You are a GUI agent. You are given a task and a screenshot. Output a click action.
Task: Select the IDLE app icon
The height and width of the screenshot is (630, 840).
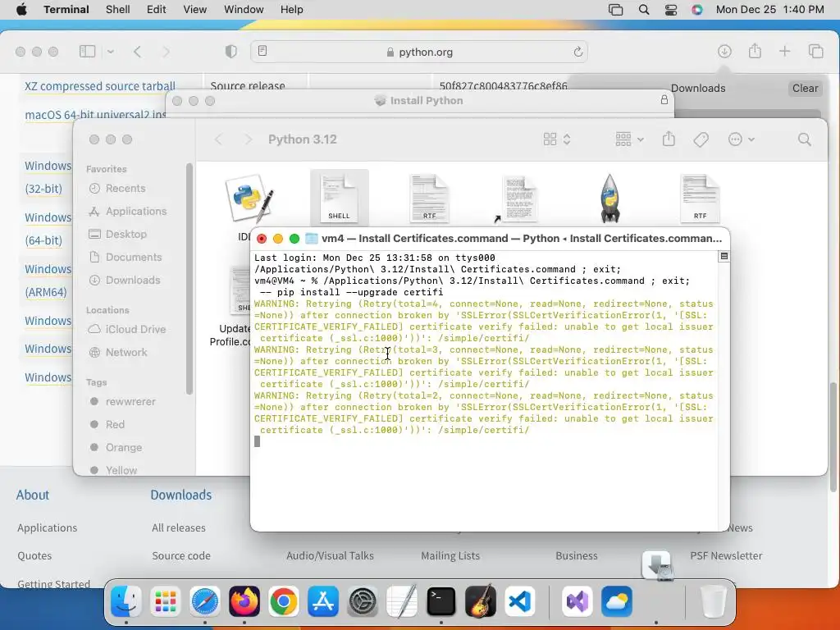pos(249,199)
